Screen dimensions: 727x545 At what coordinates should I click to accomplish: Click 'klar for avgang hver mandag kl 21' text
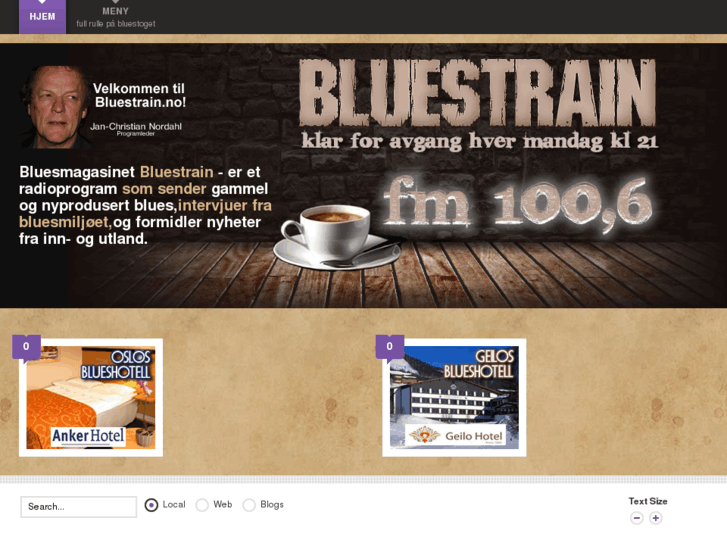480,141
